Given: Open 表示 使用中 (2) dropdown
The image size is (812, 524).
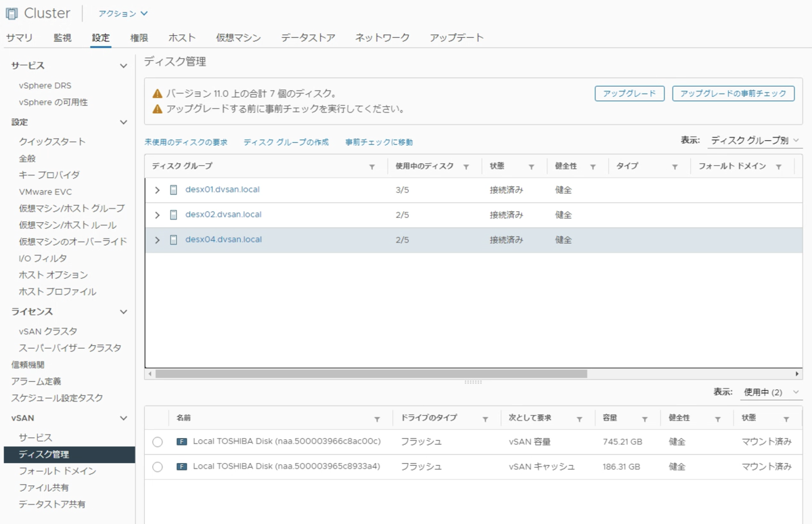Looking at the screenshot, I should click(x=771, y=392).
